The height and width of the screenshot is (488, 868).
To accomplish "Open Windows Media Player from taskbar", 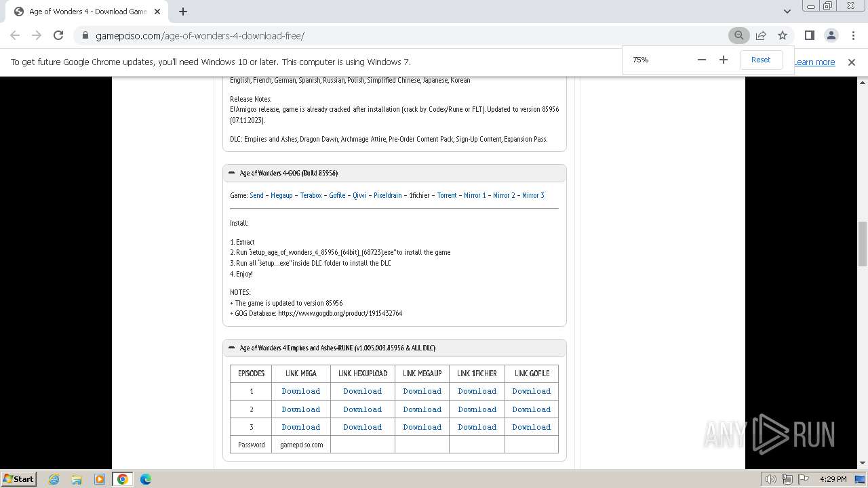I will click(100, 479).
